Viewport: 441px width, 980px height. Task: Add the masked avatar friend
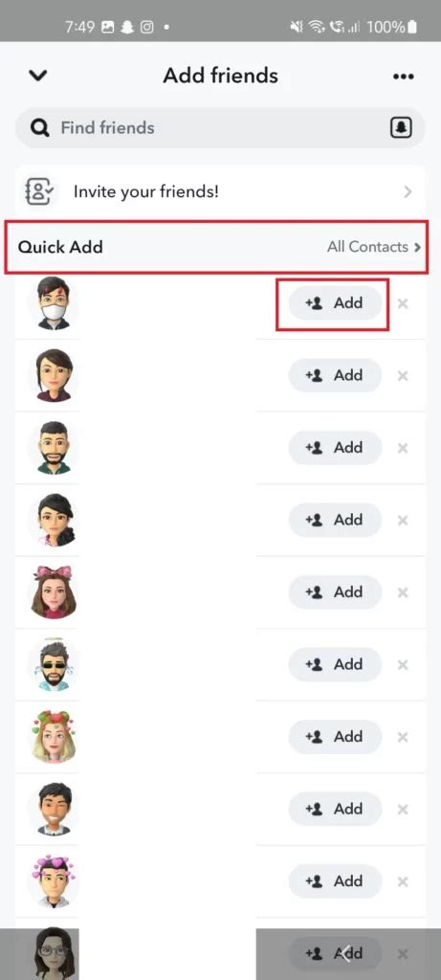pyautogui.click(x=335, y=303)
